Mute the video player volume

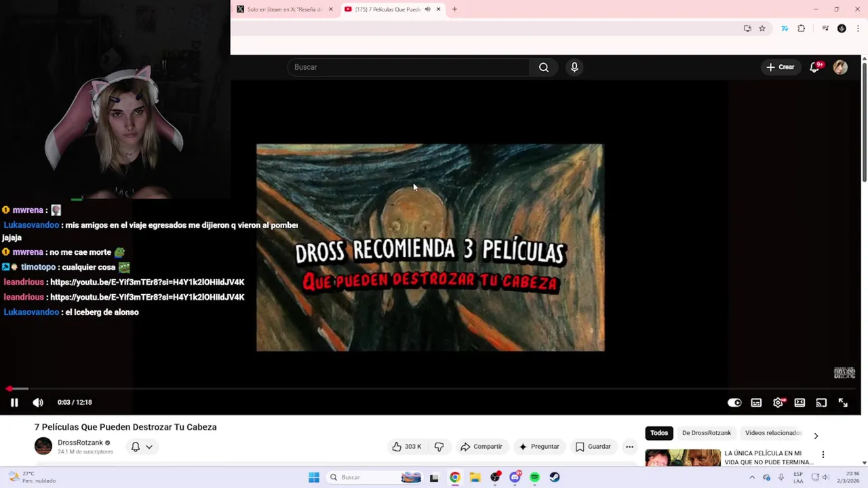38,403
